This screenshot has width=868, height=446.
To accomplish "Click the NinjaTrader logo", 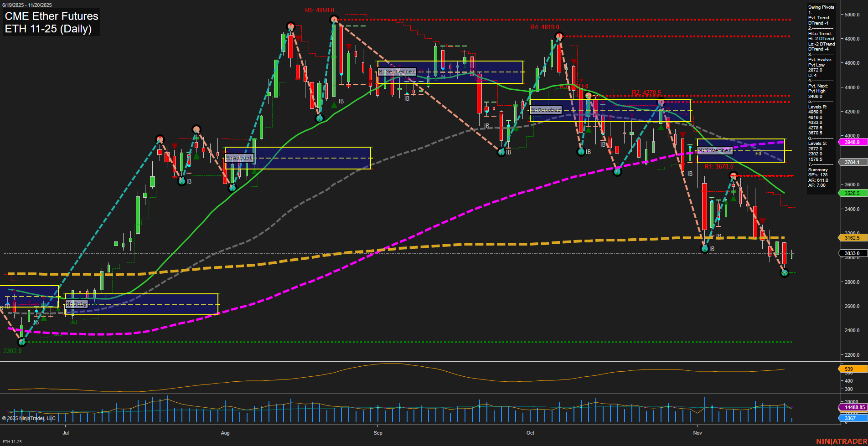I will pos(841,441).
